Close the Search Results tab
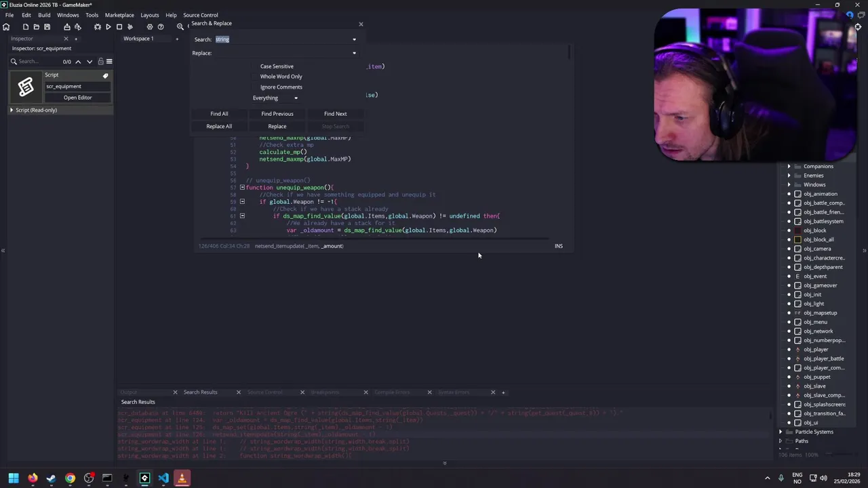This screenshot has width=868, height=488. pyautogui.click(x=238, y=392)
